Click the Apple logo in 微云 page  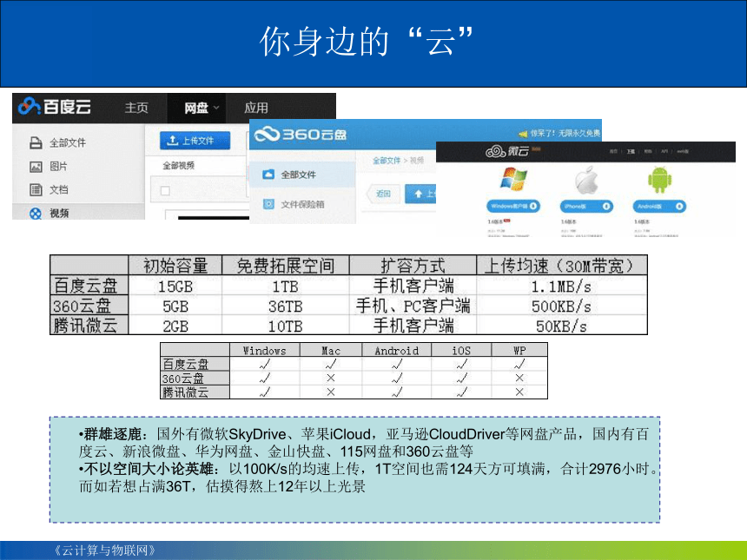click(586, 180)
